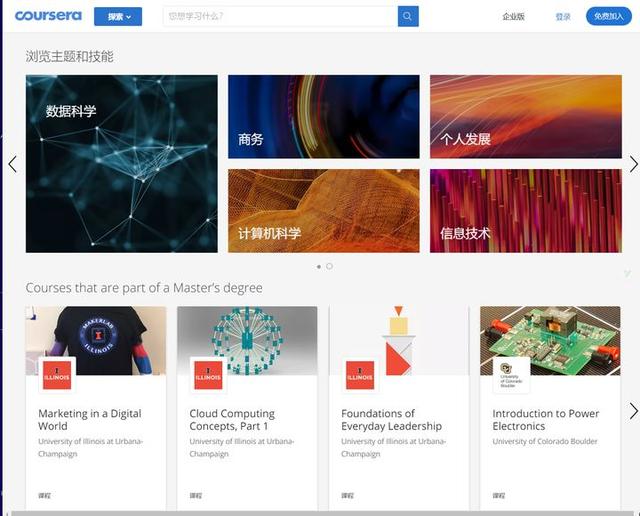Go to previous topics carousel arrow
640x516 pixels.
pos(13,164)
